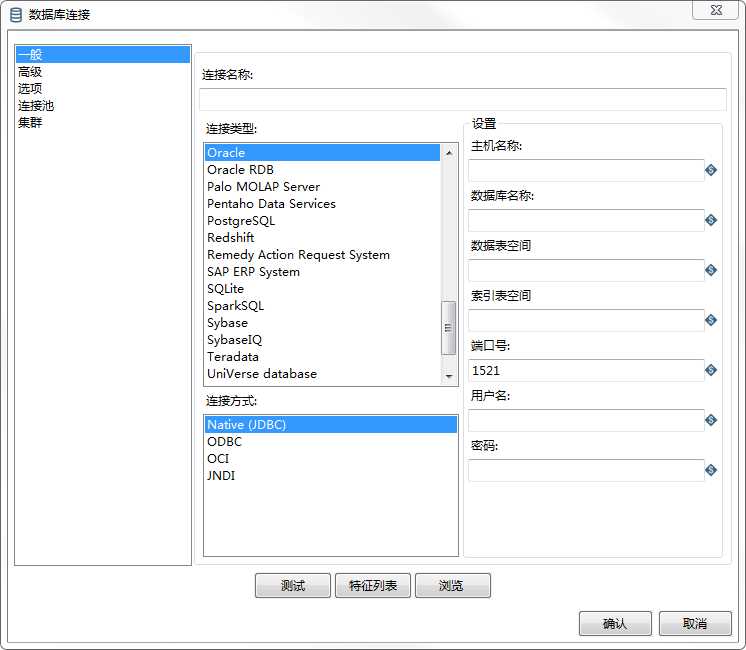Image resolution: width=746 pixels, height=650 pixels.
Task: Select PostgreSQL connection type
Action: coord(323,221)
